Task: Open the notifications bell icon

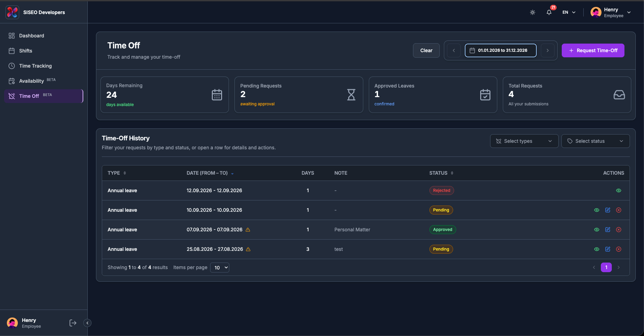Action: (x=549, y=12)
